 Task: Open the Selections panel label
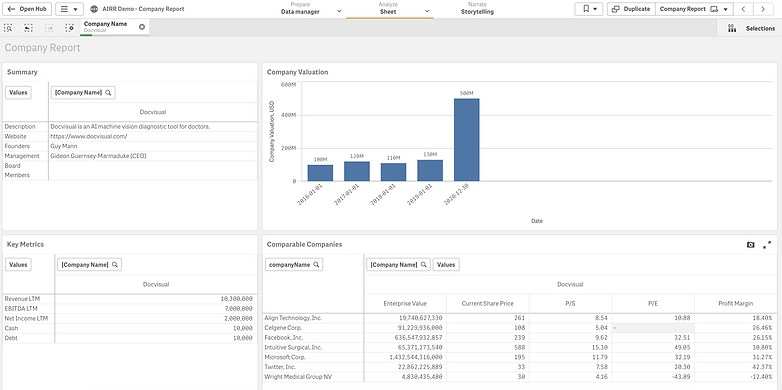coord(760,28)
